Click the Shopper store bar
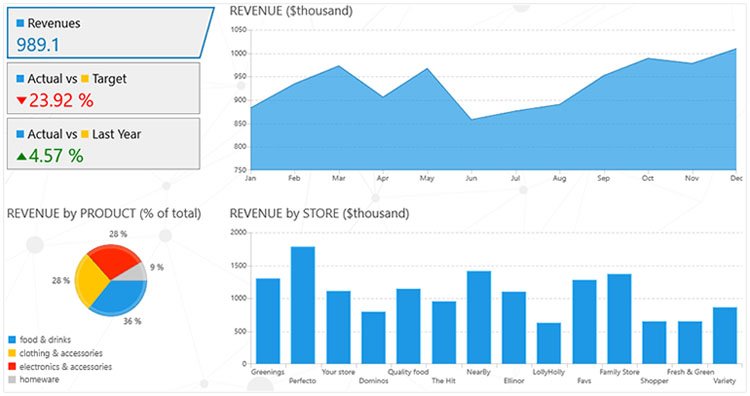This screenshot has width=750, height=396. pos(654,342)
